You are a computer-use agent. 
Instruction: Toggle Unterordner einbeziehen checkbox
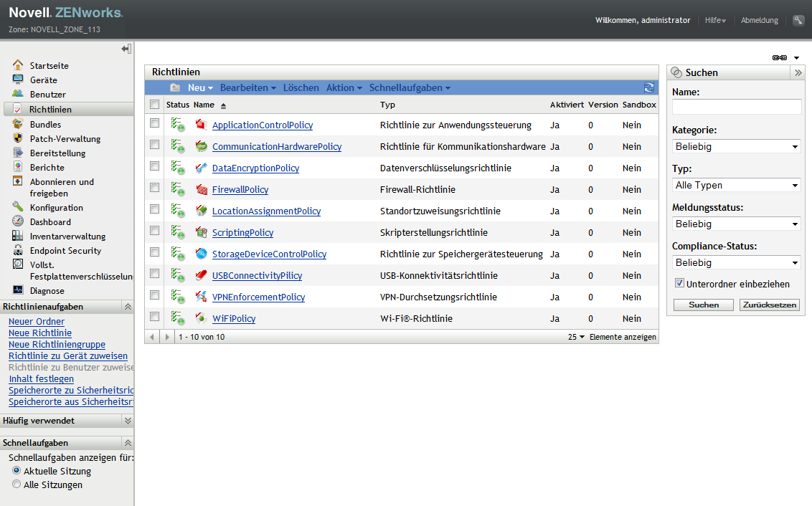coord(679,283)
